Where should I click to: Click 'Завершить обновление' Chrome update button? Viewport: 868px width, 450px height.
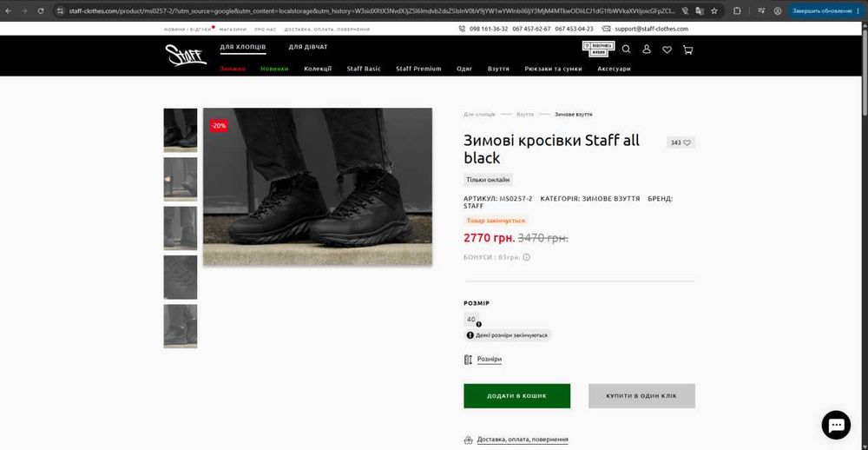pos(825,10)
